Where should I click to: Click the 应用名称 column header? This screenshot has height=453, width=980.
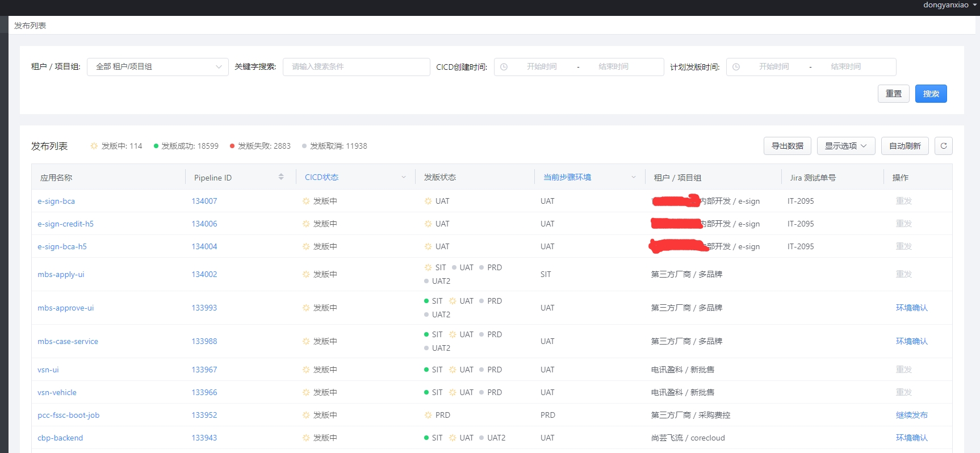pyautogui.click(x=56, y=178)
